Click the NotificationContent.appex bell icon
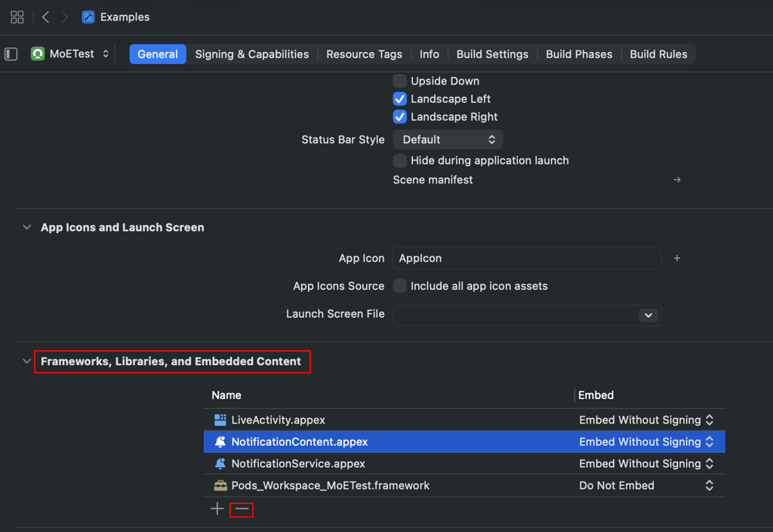 [x=220, y=442]
